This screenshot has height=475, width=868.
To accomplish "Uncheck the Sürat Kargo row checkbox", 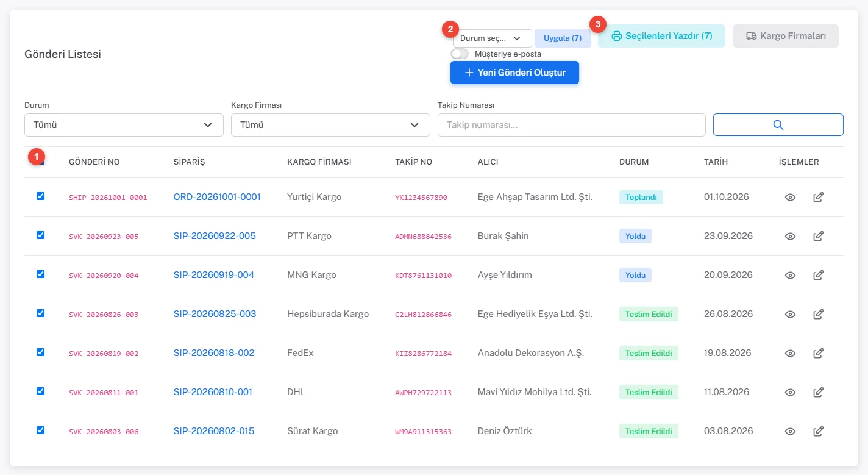I will pyautogui.click(x=41, y=430).
